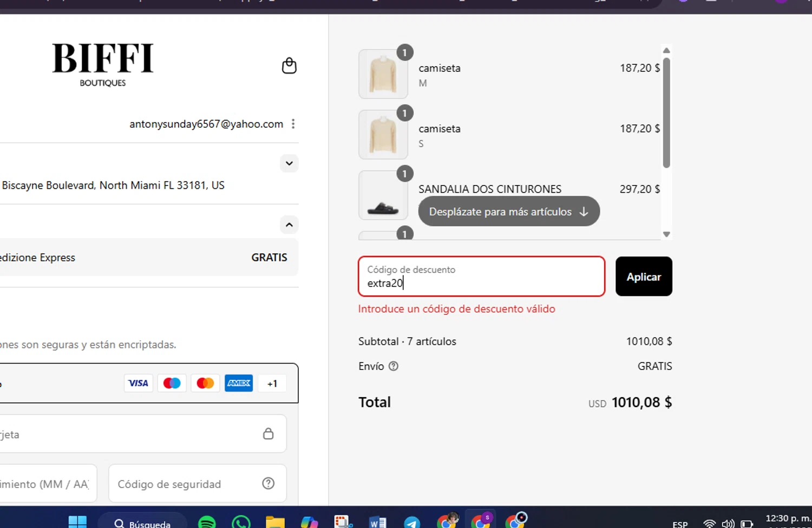Click the Mastercard icon
This screenshot has width=812, height=528.
point(205,383)
